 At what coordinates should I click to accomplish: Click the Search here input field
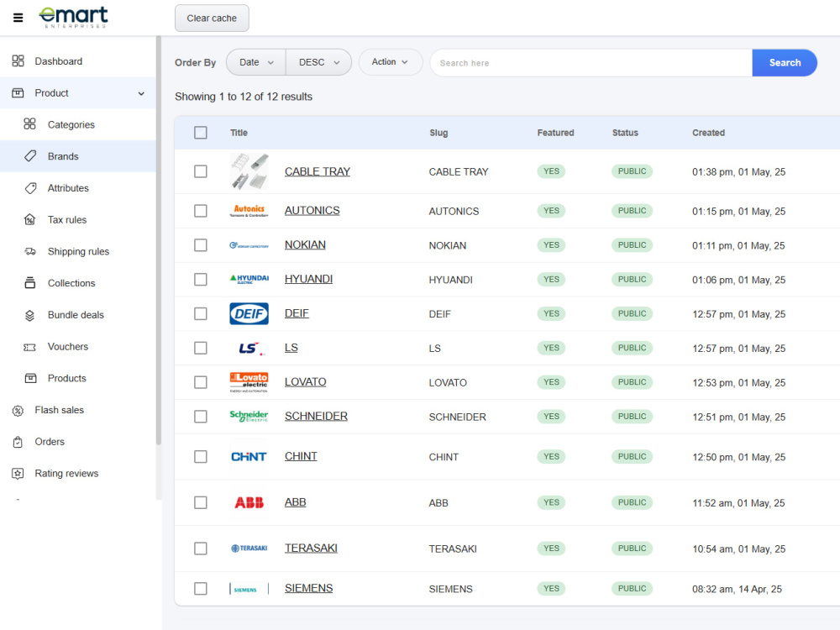[x=591, y=63]
